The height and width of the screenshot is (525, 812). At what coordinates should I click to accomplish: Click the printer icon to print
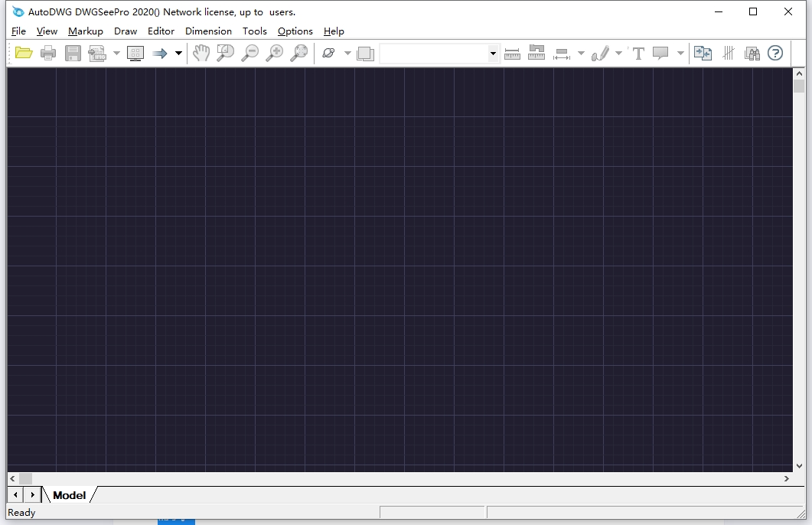pyautogui.click(x=48, y=53)
